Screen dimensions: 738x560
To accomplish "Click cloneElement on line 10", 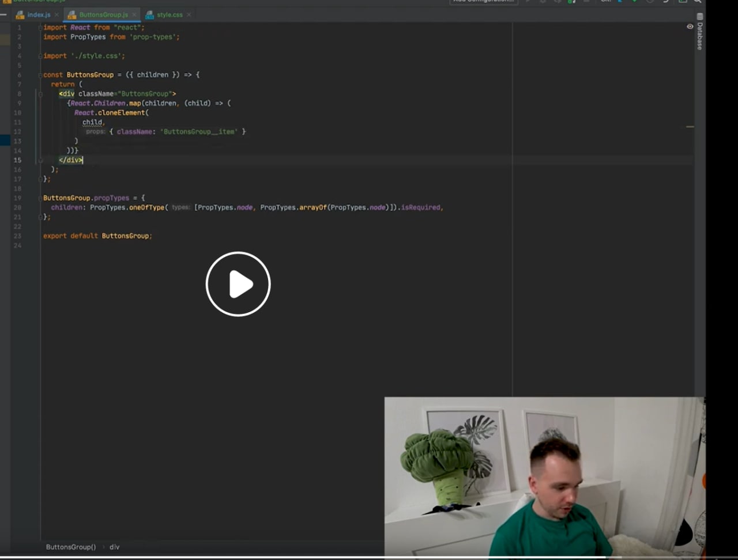I will click(121, 113).
